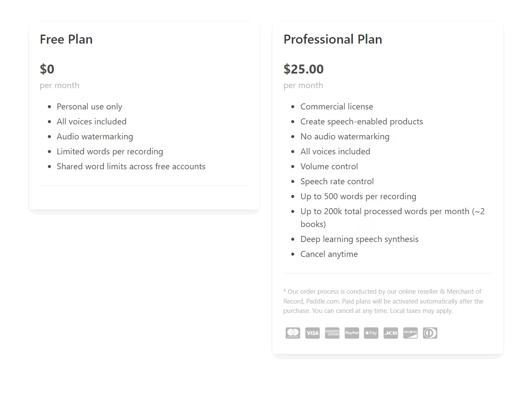This screenshot has width=532, height=398.
Task: Select the Free Plan heading
Action: 66,39
